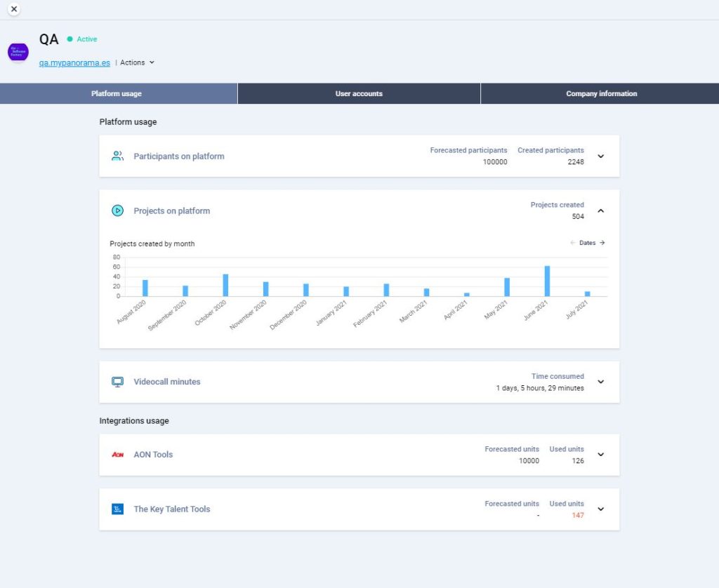Click the Participants on platform people icon
Image resolution: width=719 pixels, height=588 pixels.
118,156
